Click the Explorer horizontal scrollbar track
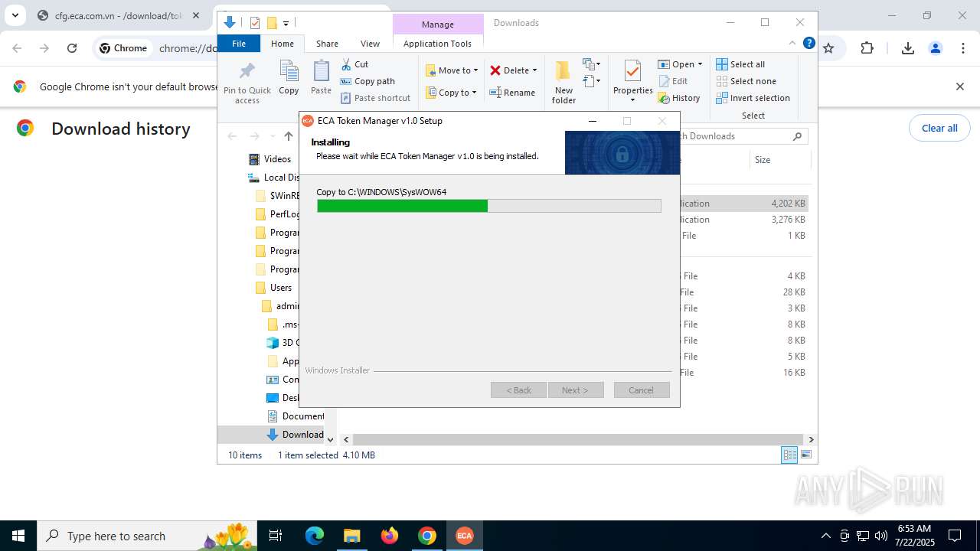The width and height of the screenshot is (980, 551). [579, 439]
